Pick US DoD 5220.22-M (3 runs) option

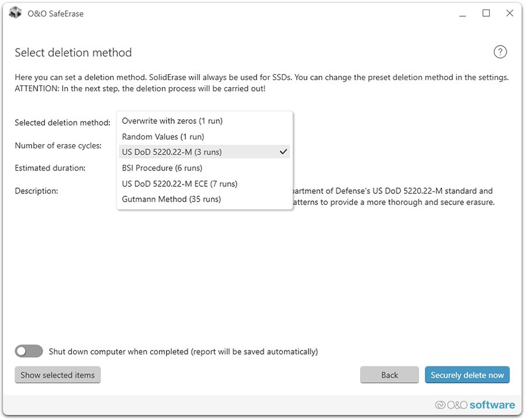172,152
